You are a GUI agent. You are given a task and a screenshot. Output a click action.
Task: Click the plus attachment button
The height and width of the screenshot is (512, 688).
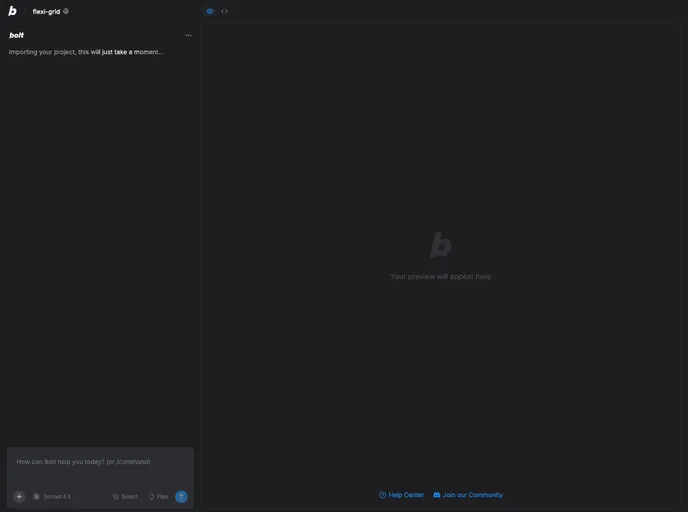tap(19, 496)
